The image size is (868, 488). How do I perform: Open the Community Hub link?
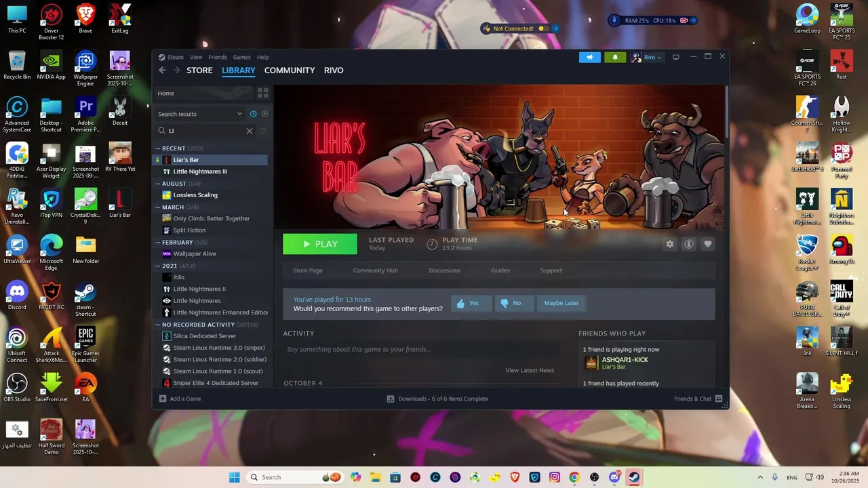point(375,270)
